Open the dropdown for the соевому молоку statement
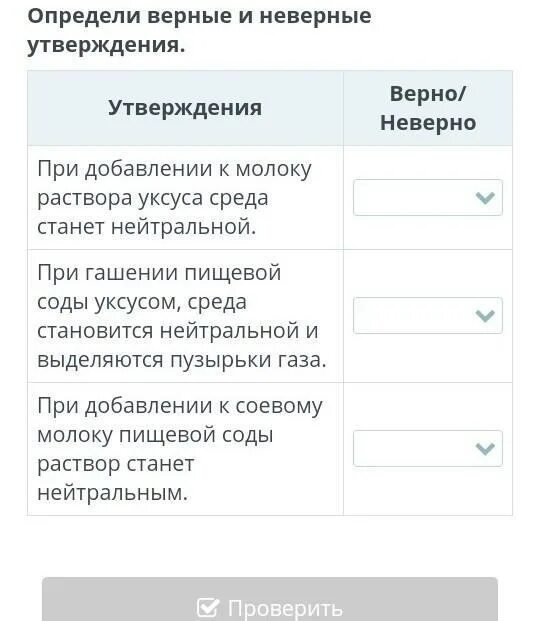Image resolution: width=540 pixels, height=621 pixels. [x=428, y=448]
